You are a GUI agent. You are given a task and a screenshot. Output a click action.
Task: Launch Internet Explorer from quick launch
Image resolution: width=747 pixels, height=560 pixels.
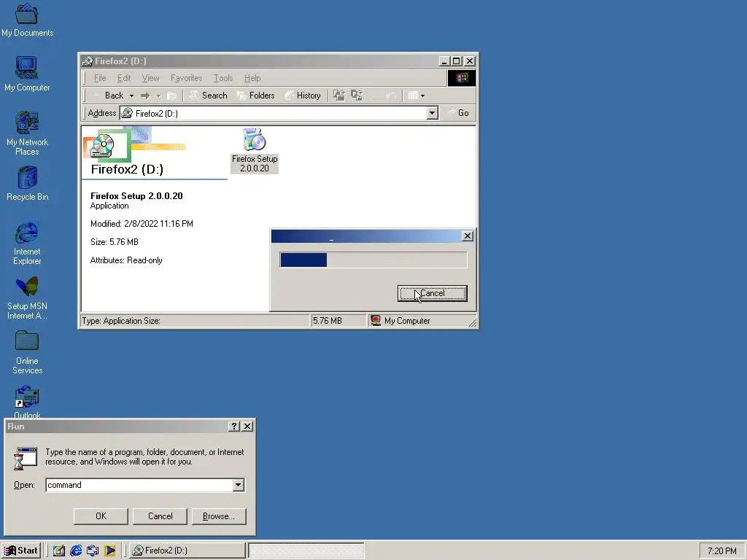point(76,551)
